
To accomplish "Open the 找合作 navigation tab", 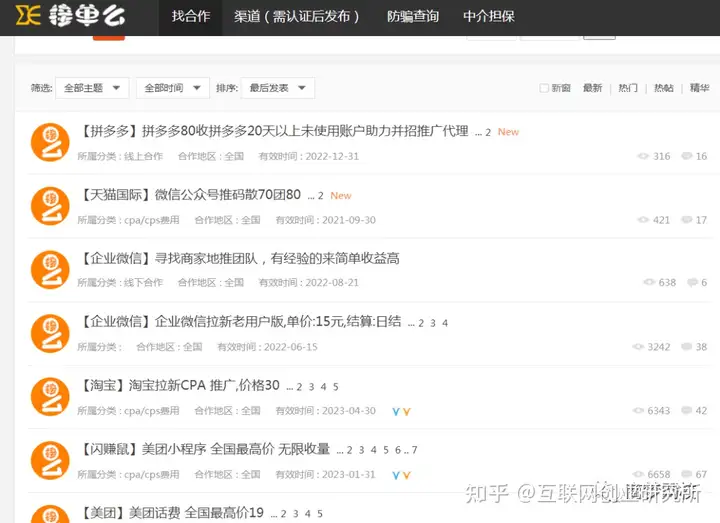I will point(191,17).
